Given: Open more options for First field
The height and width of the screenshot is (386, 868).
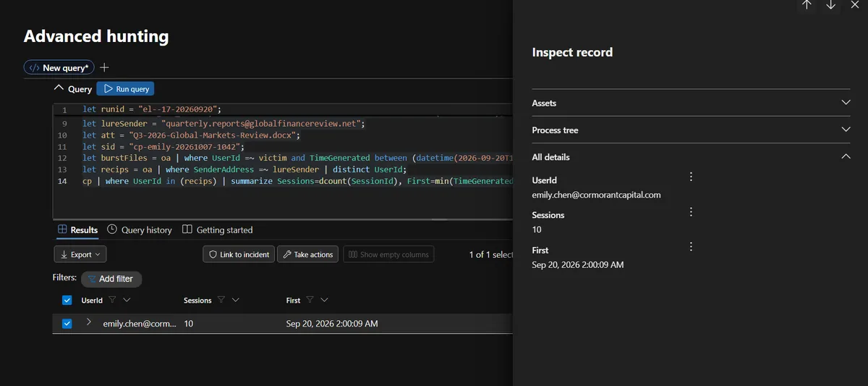Looking at the screenshot, I should (x=691, y=246).
